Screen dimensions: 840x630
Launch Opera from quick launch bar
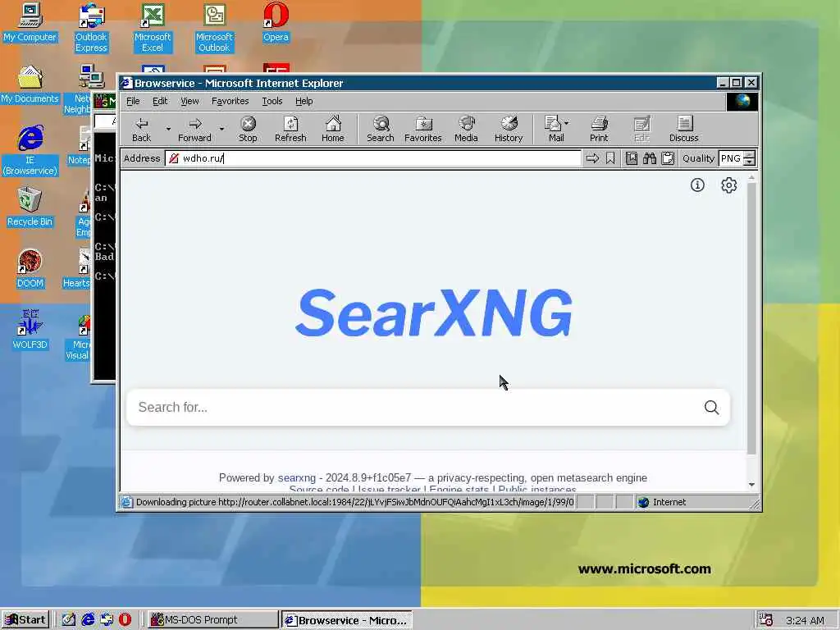click(x=125, y=620)
